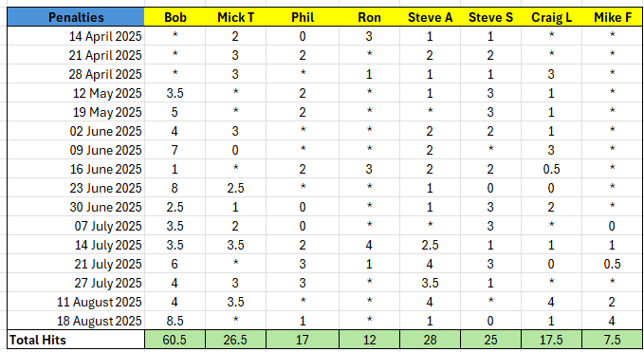Screen dimensions: 644x352
Task: Select the Craig L column header
Action: [x=552, y=17]
